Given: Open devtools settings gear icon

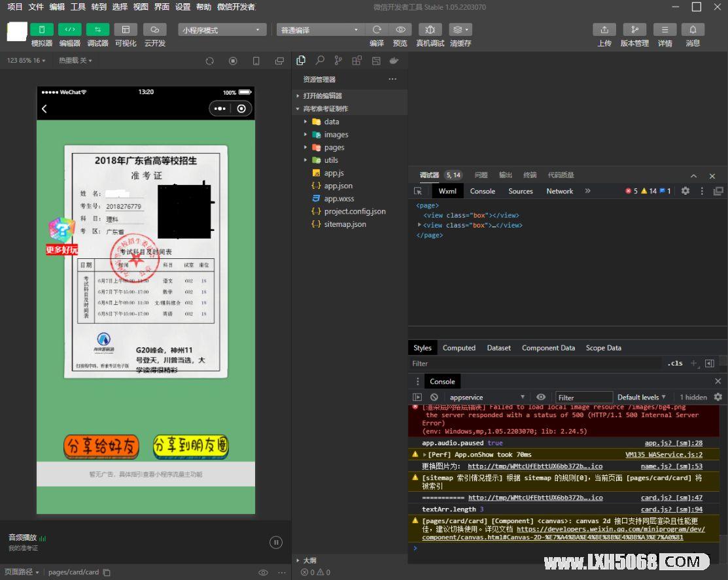Looking at the screenshot, I should (685, 191).
